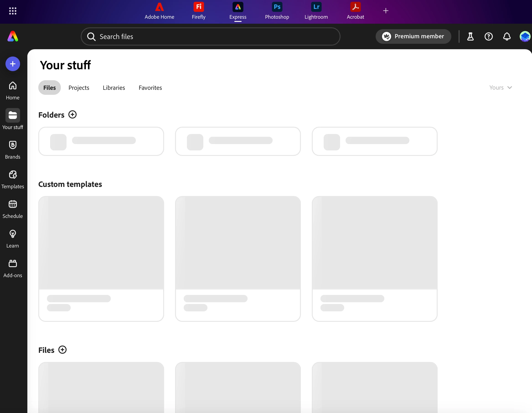Image resolution: width=532 pixels, height=413 pixels.
Task: Open the help question mark icon
Action: click(488, 36)
